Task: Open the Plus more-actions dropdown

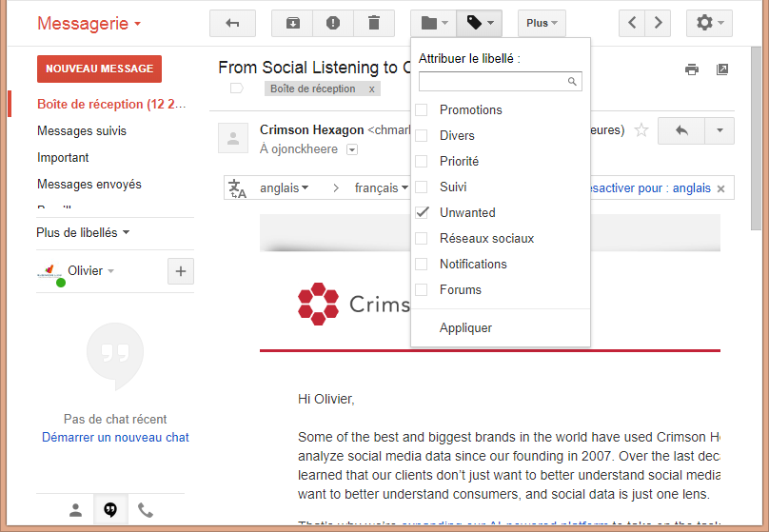Action: [542, 23]
